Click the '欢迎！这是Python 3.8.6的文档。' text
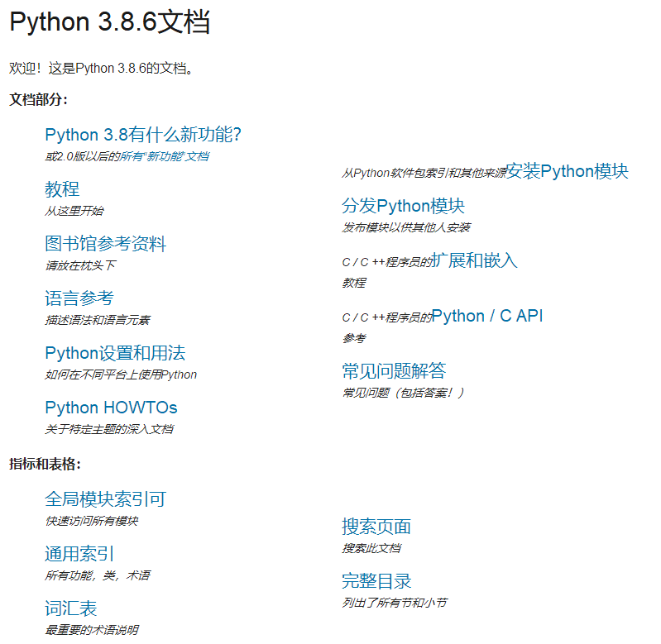 [101, 69]
